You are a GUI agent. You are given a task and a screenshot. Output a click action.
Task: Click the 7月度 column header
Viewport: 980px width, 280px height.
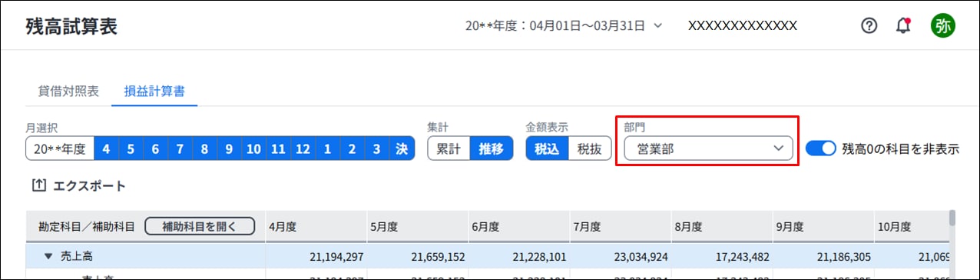(x=621, y=226)
